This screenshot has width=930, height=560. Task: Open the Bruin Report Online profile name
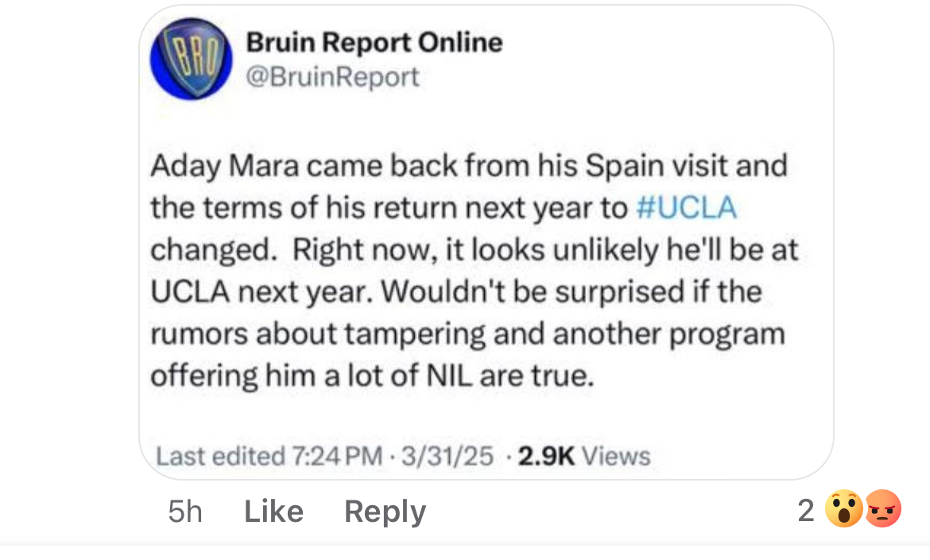coord(374,42)
